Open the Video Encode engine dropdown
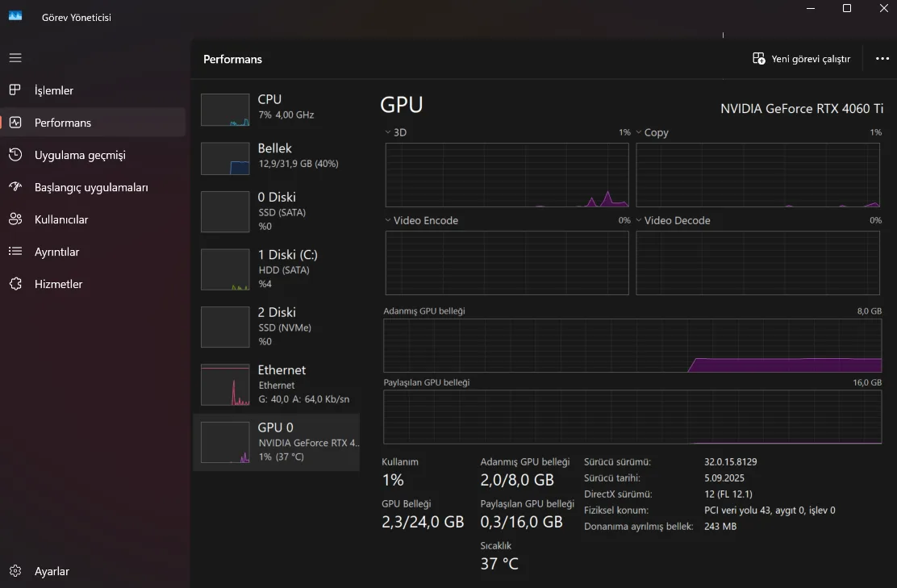The image size is (897, 588). click(x=388, y=220)
